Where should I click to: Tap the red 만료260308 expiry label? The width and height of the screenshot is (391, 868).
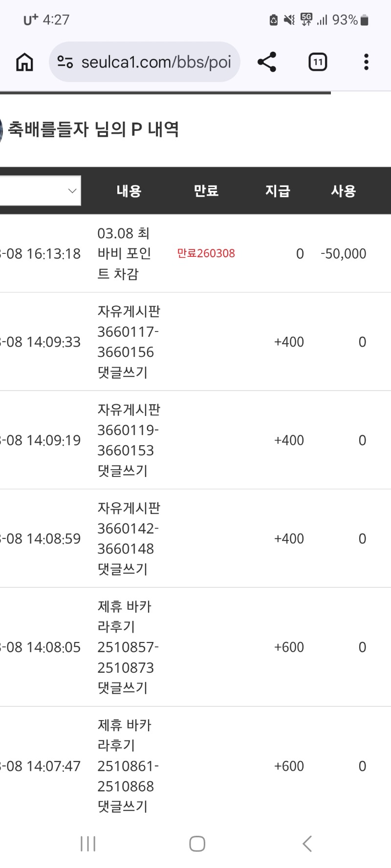tap(206, 253)
